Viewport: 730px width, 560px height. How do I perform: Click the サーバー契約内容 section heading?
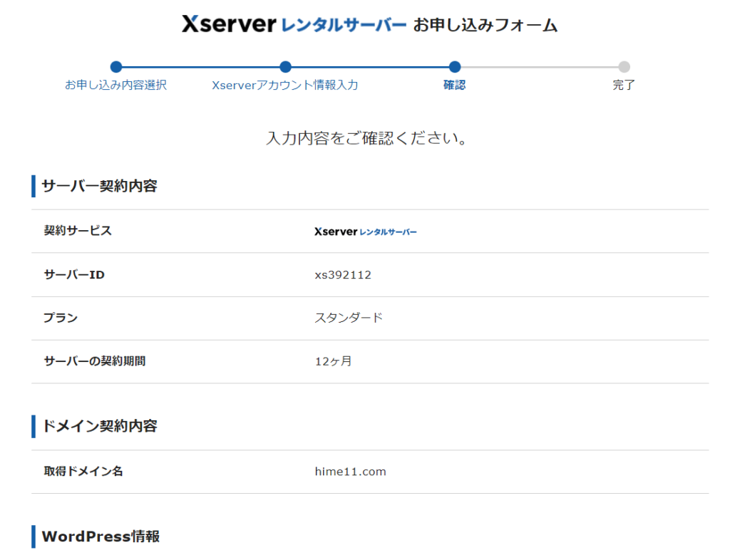(99, 187)
